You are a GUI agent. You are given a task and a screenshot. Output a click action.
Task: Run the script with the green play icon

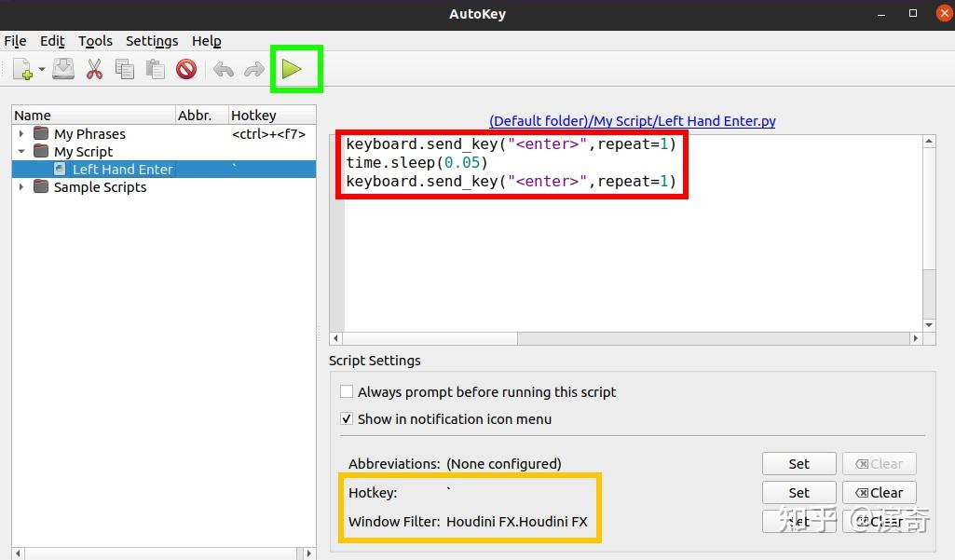(294, 68)
